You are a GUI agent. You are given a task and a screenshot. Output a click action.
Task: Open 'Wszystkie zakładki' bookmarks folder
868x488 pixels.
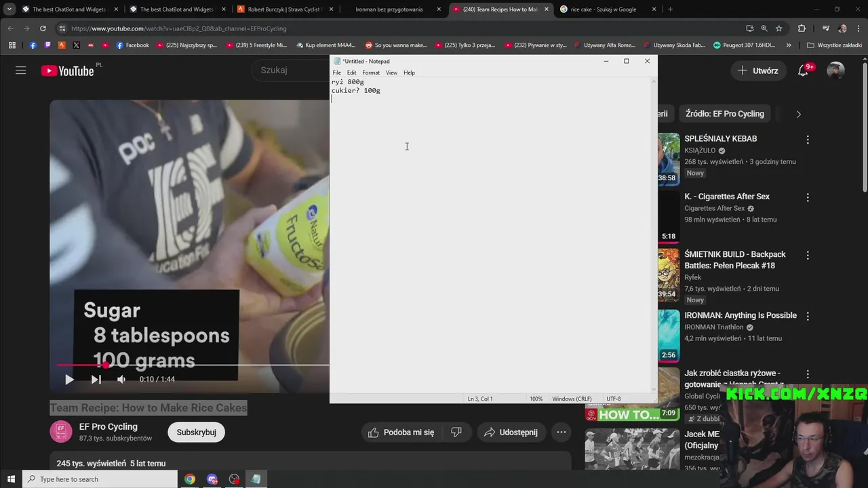[x=835, y=45]
